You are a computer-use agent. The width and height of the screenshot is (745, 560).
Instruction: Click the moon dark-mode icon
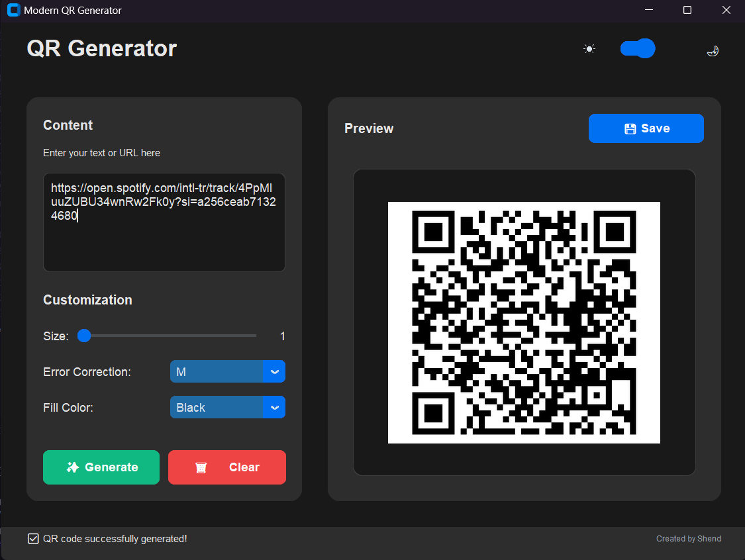coord(713,51)
